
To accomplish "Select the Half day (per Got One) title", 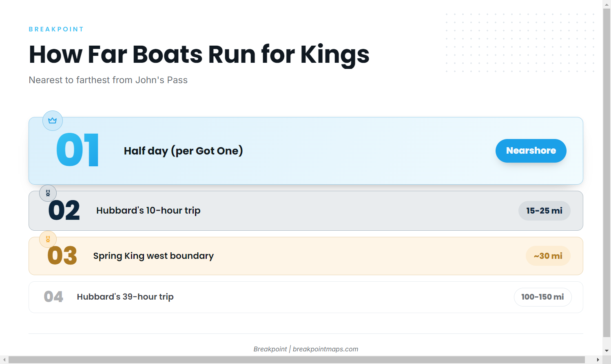I will pos(184,151).
